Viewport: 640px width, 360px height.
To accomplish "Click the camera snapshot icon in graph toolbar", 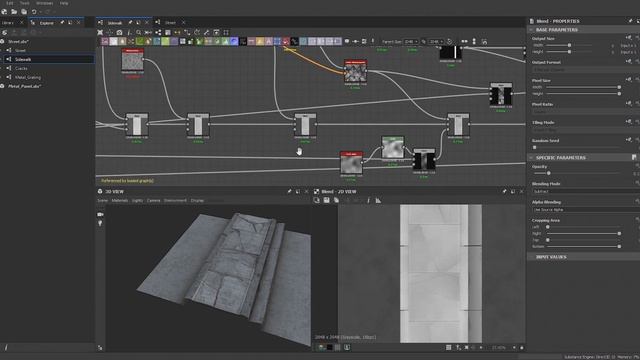I will point(119,32).
